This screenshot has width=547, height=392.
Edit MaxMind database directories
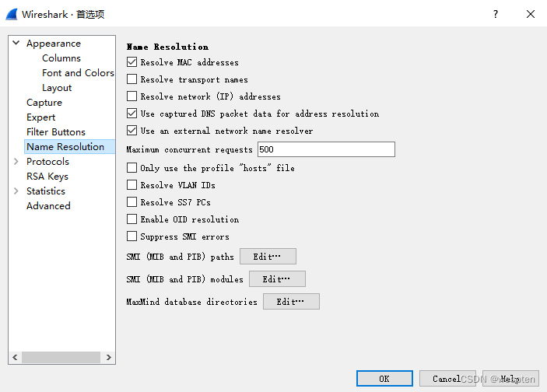click(291, 301)
